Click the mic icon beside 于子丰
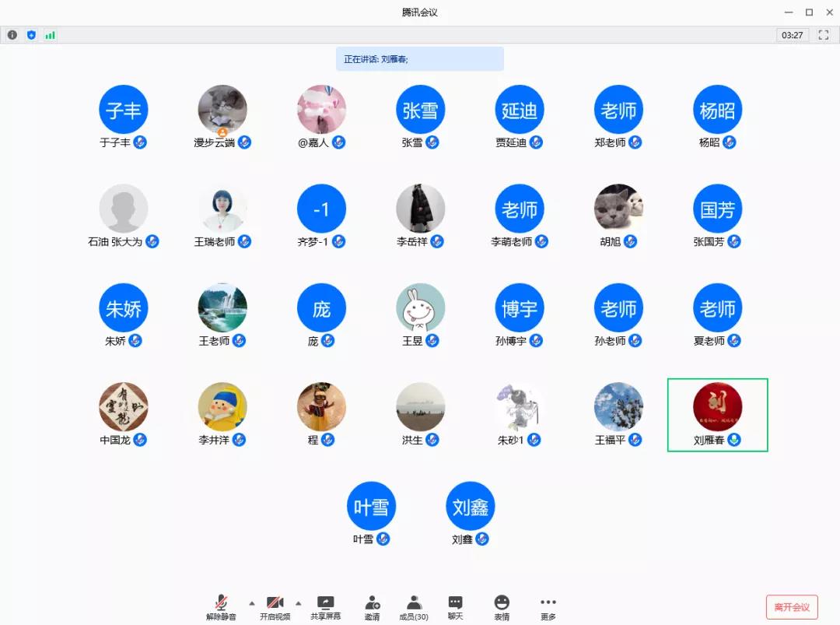The width and height of the screenshot is (840, 625). 140,142
